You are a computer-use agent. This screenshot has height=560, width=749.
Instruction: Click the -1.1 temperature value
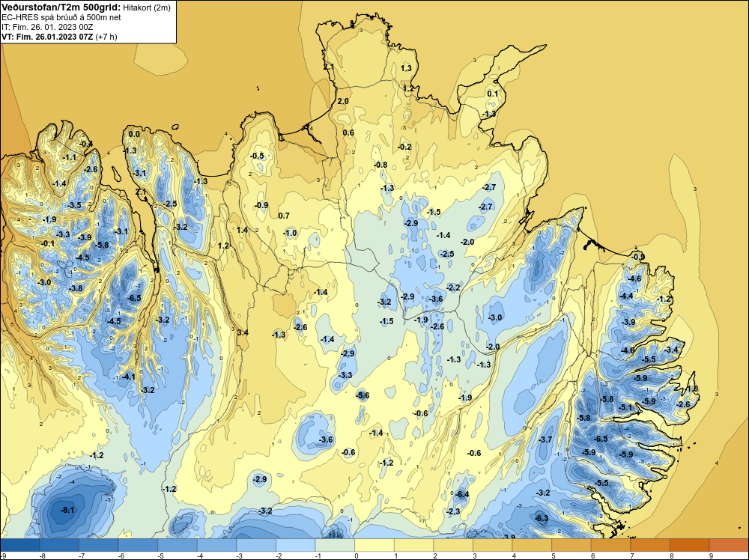[70, 157]
